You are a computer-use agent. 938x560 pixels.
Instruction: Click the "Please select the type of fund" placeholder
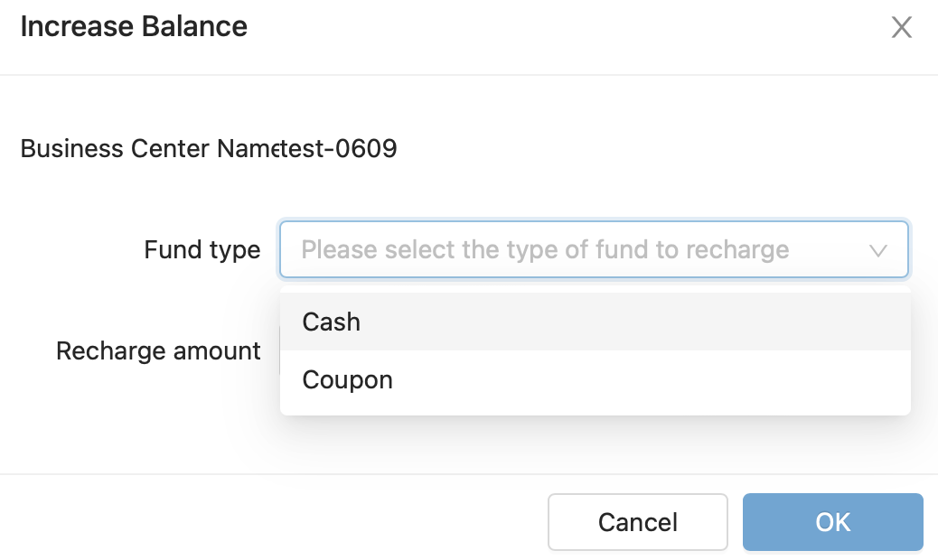tap(545, 249)
